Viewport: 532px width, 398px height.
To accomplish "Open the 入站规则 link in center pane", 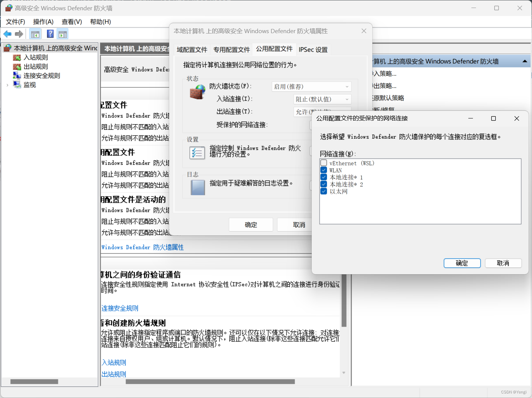I will click(x=114, y=363).
